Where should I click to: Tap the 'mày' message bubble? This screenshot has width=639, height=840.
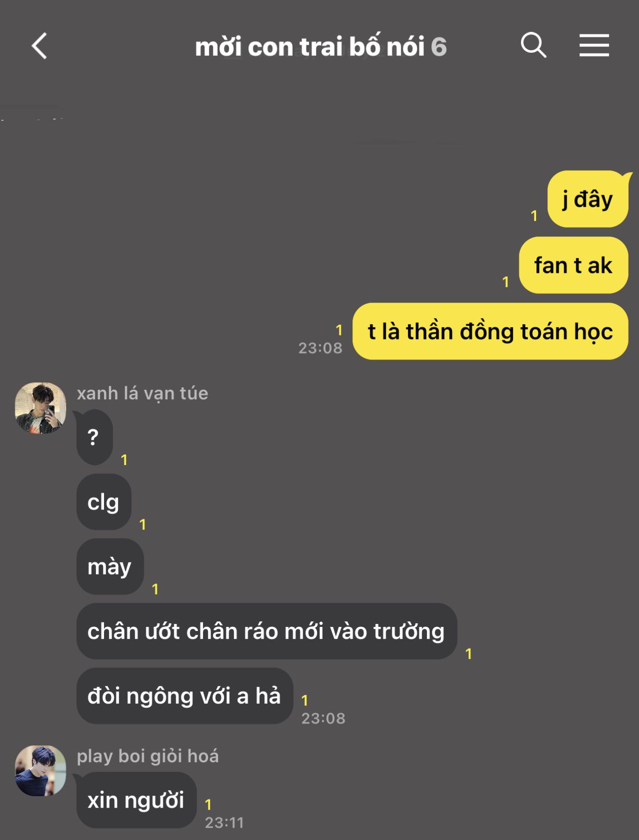point(110,567)
